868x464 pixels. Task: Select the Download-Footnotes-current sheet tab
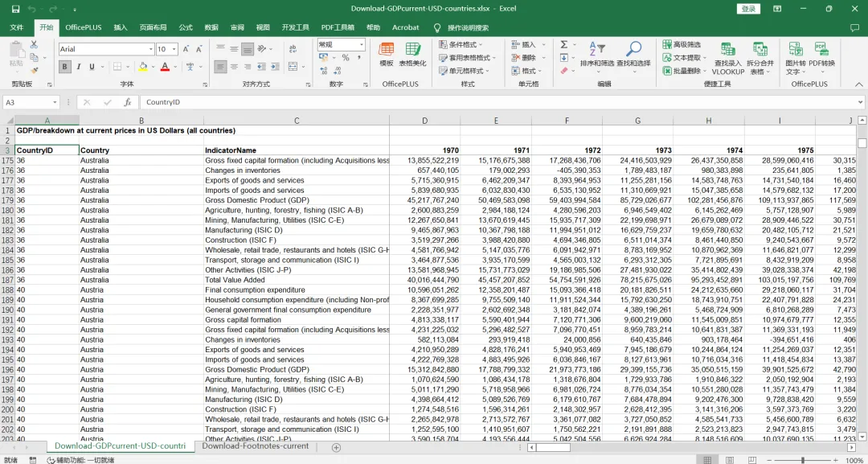(256, 446)
